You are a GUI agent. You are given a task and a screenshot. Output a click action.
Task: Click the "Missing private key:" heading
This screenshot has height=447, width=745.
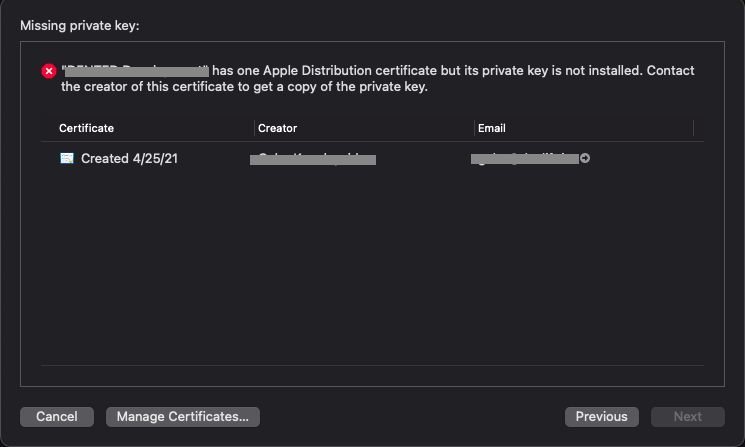click(80, 26)
